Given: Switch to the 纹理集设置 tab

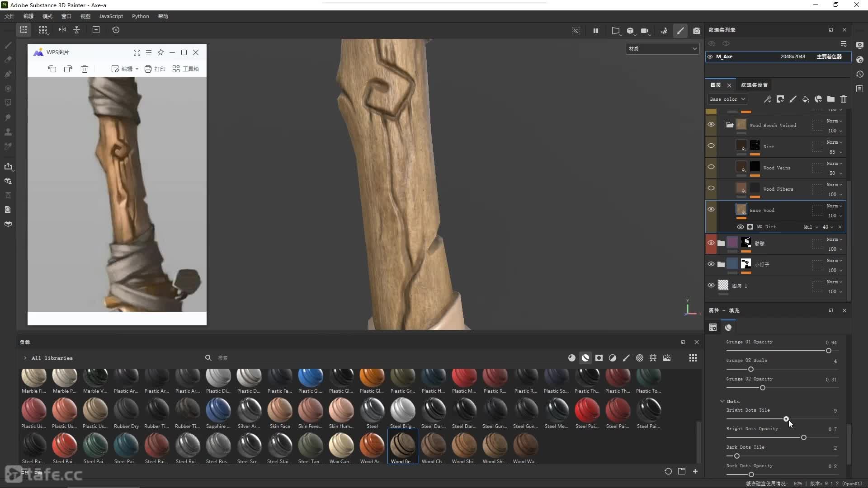Looking at the screenshot, I should [754, 85].
